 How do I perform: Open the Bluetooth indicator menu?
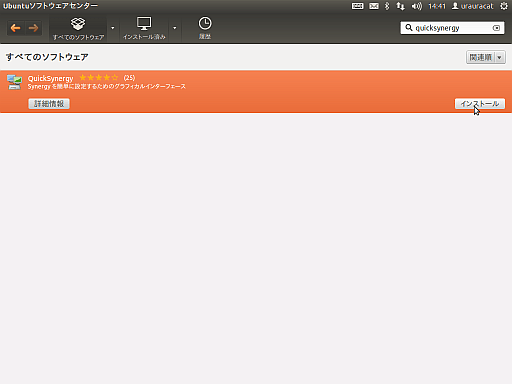coord(387,6)
